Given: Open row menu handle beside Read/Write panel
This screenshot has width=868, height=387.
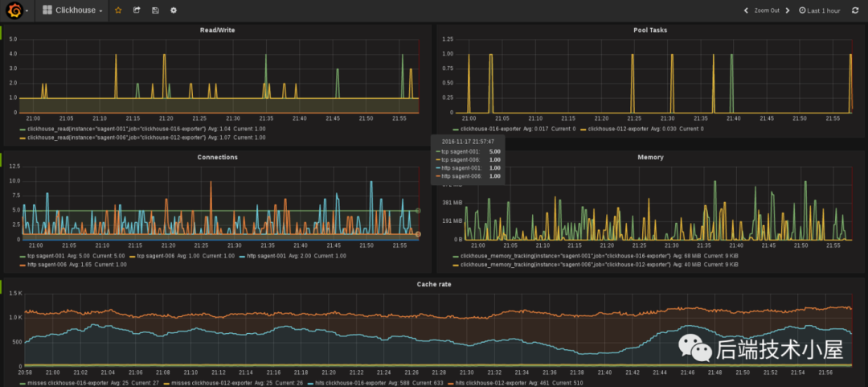Looking at the screenshot, I should coord(1,32).
